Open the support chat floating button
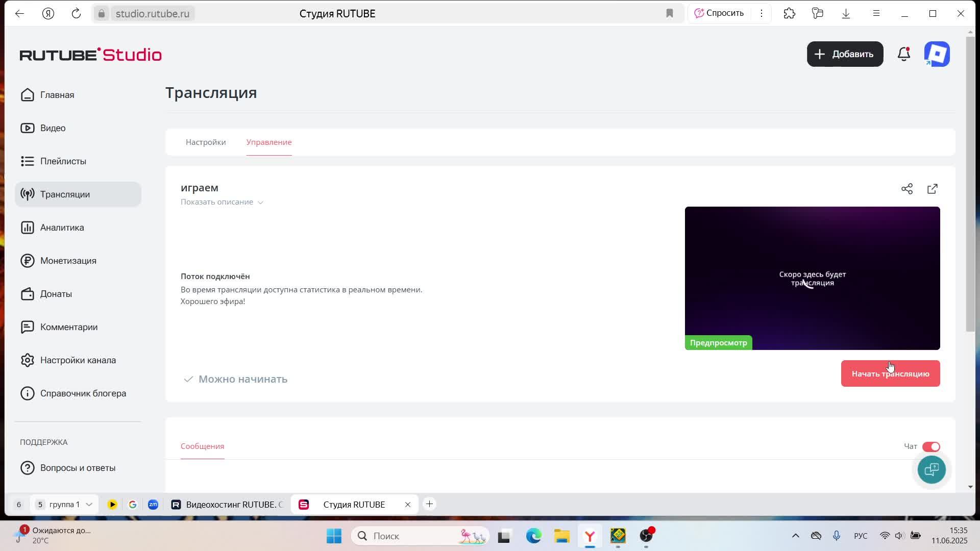The width and height of the screenshot is (980, 551). (x=932, y=469)
